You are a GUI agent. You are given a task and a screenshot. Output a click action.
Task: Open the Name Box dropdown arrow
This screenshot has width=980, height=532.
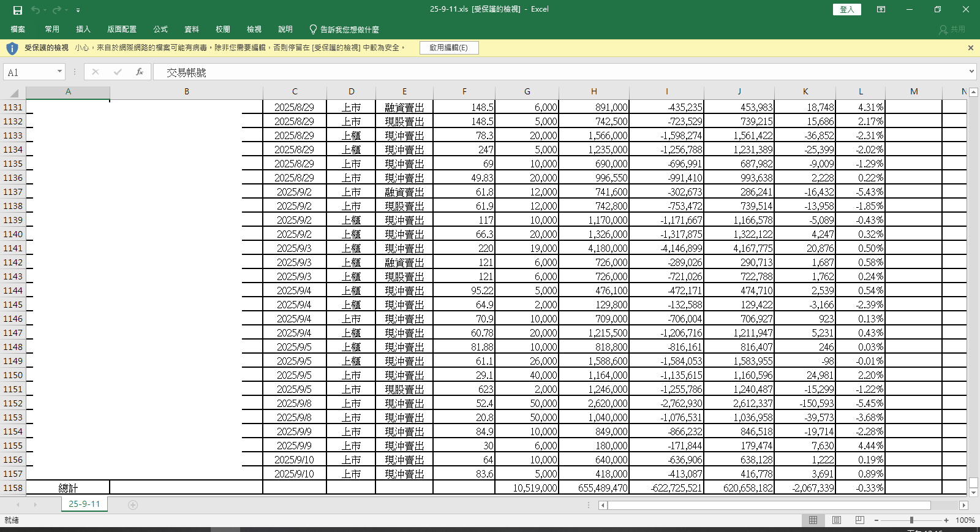59,72
